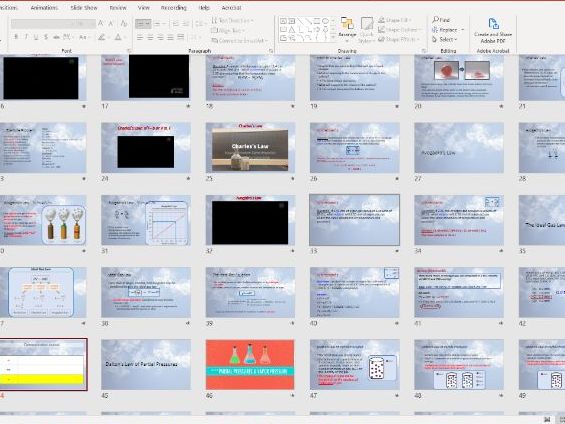Open the Slide Show ribbon tab

point(84,8)
